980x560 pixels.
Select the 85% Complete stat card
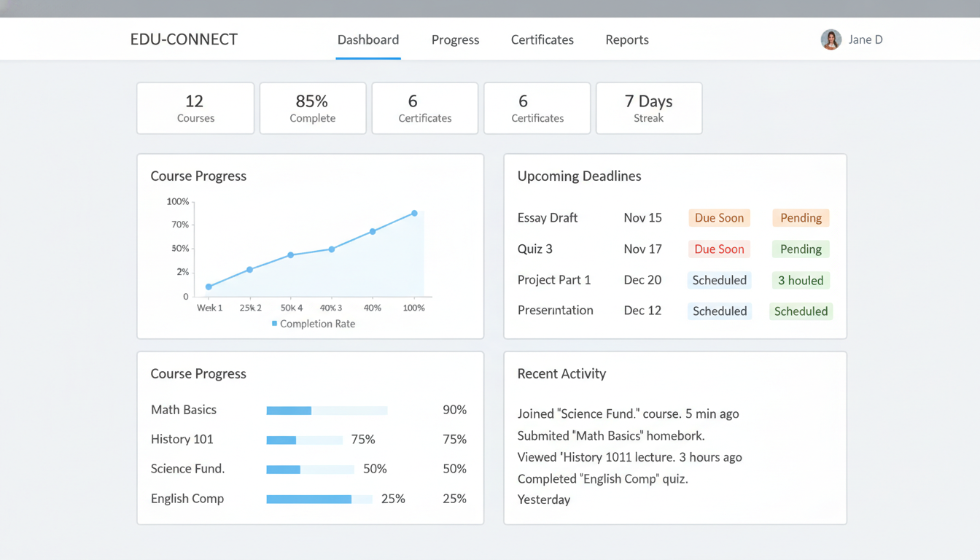pos(313,108)
